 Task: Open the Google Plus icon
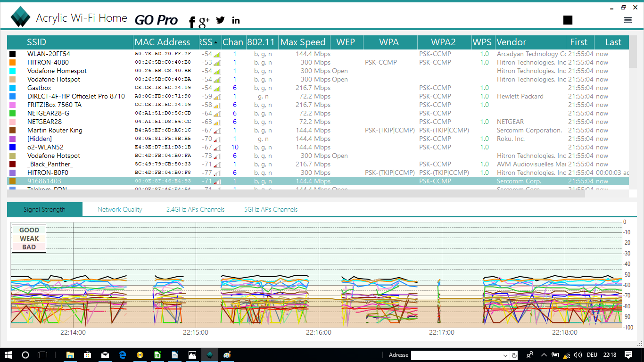(204, 21)
